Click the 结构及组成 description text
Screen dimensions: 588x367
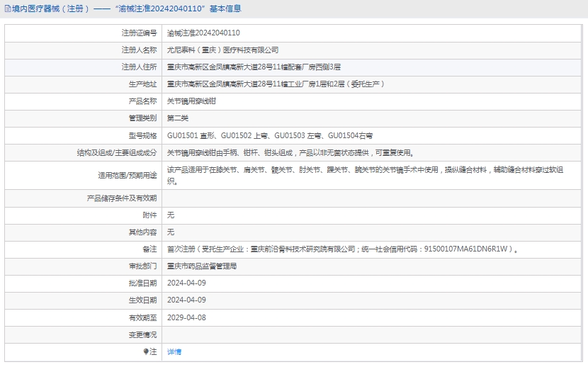point(290,152)
